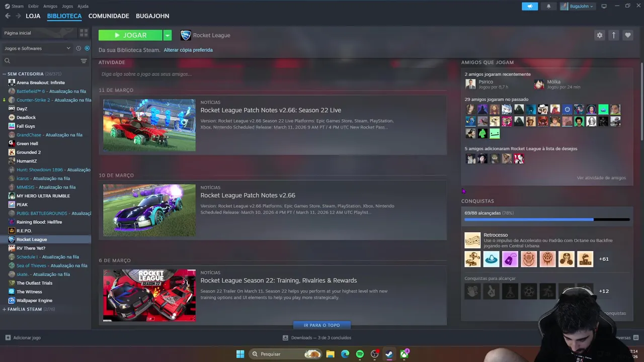Open advanced filter options icon
The height and width of the screenshot is (362, 644).
(84, 61)
